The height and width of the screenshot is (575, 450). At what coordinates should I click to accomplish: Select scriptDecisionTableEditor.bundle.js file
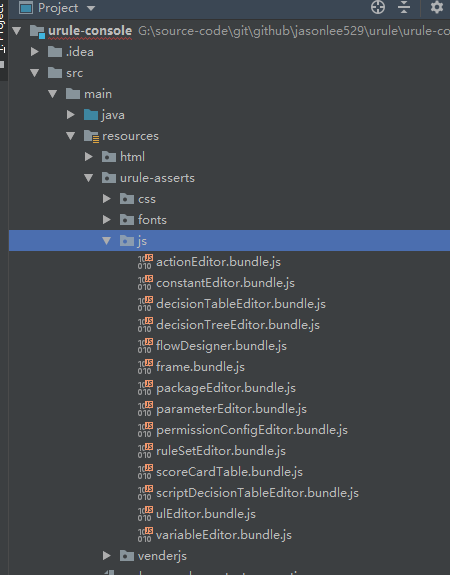tap(257, 493)
